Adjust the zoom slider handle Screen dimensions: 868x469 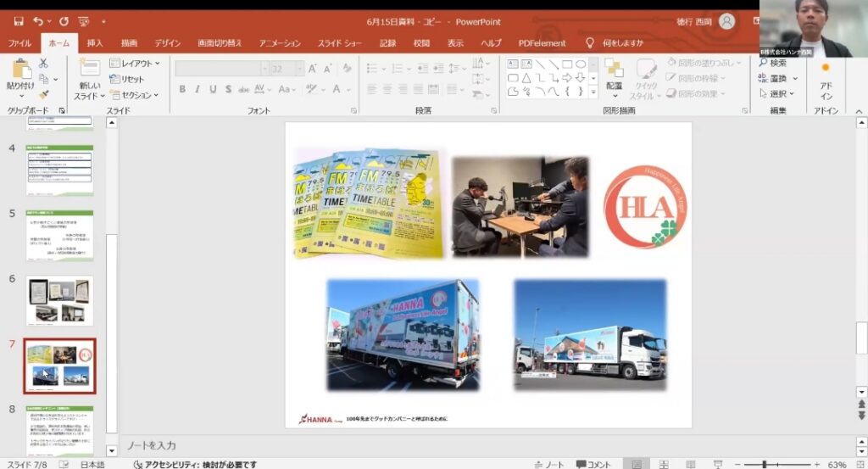click(x=765, y=464)
